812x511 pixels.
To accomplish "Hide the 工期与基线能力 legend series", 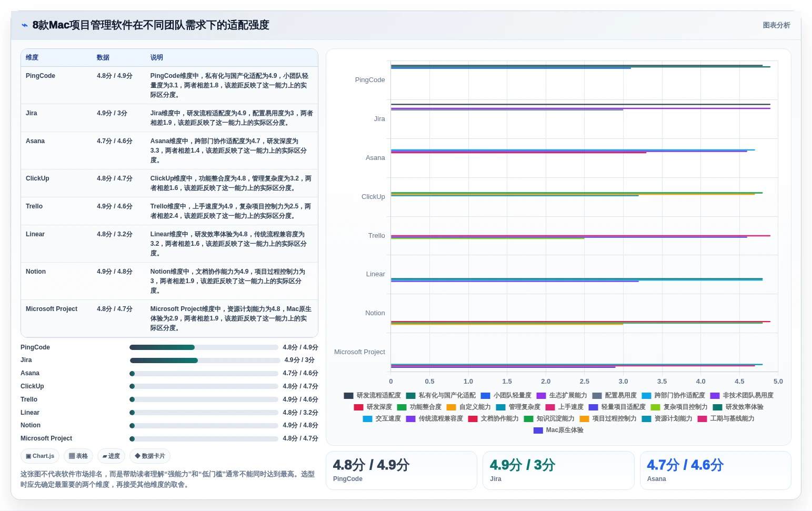I will pos(726,418).
